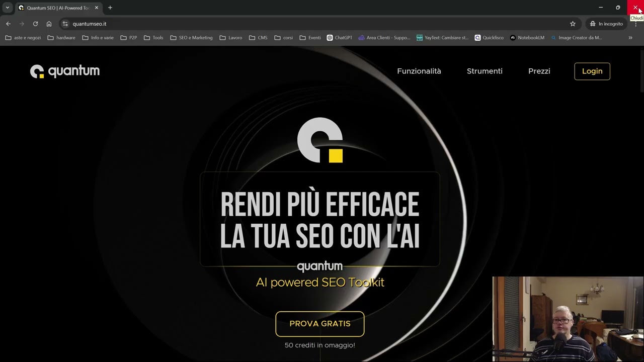Click the PROVA GRATIS button
644x362 pixels.
[320, 324]
